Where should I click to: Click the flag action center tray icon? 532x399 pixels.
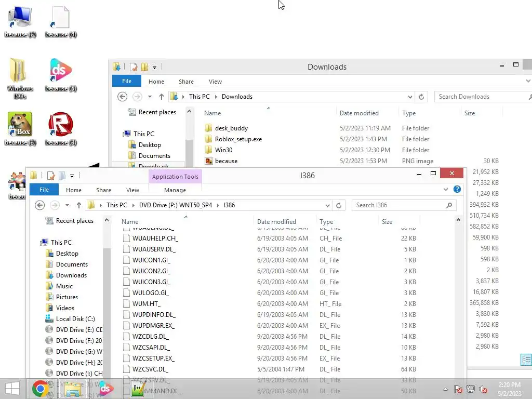coord(458,389)
